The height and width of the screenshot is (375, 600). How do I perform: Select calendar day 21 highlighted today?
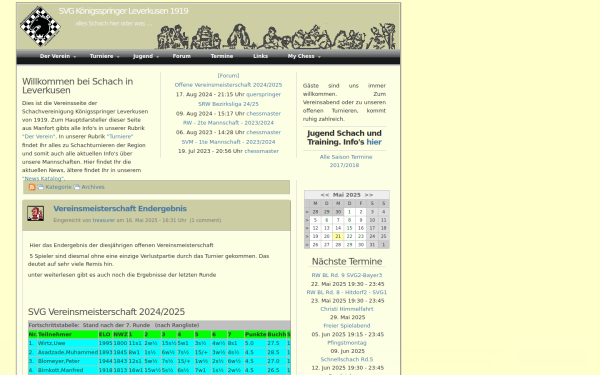click(338, 236)
